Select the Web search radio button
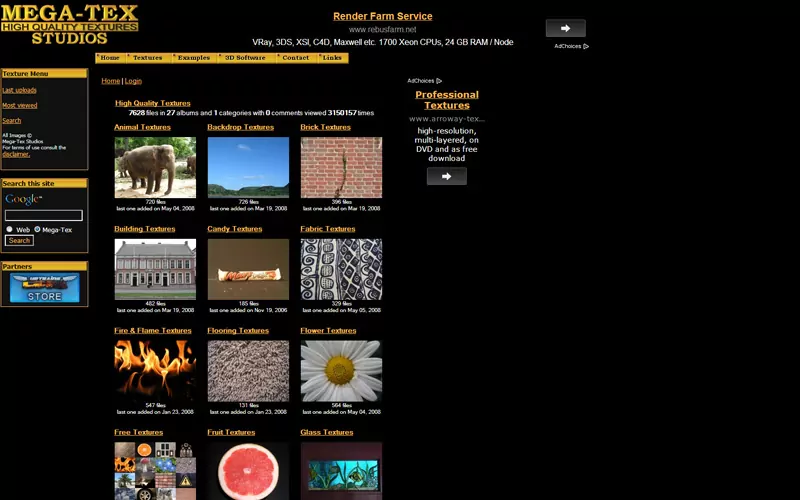Screen dimensions: 800x500 click(x=9, y=229)
